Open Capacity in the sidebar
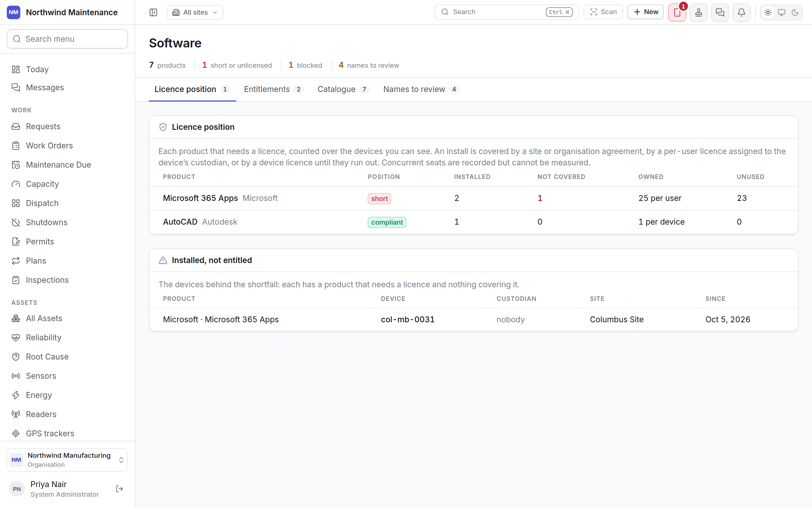This screenshot has height=508, width=812. (x=67, y=184)
